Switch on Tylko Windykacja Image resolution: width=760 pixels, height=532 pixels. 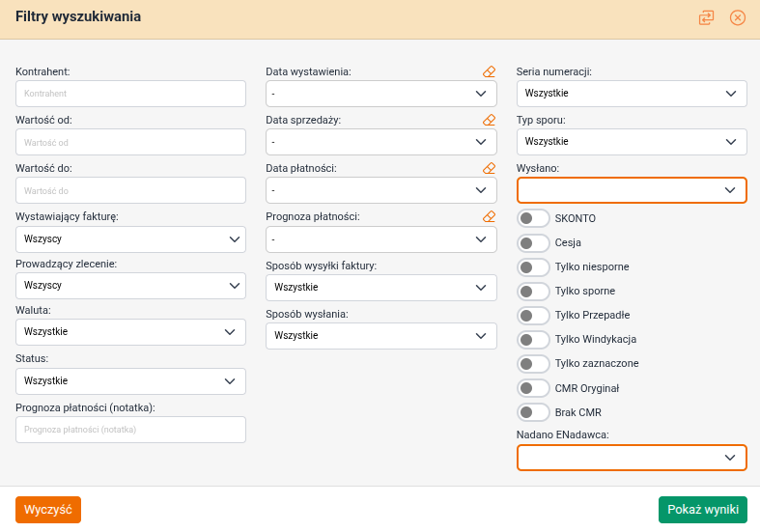coord(533,339)
